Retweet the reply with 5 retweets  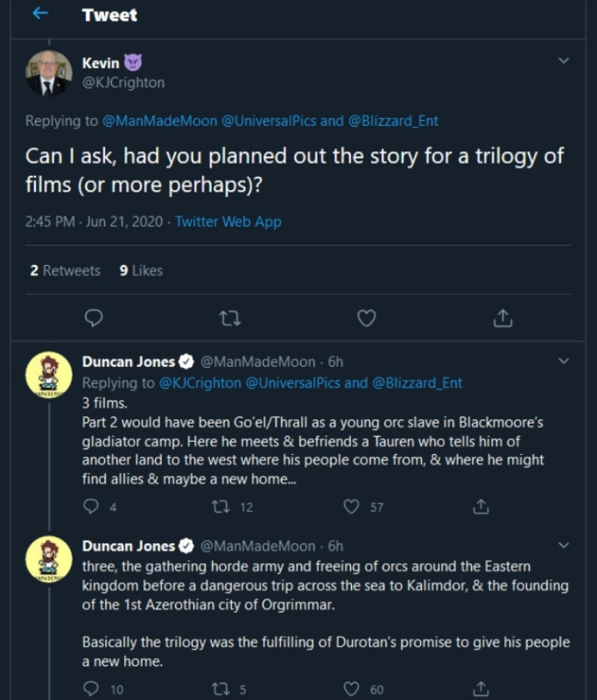(222, 689)
